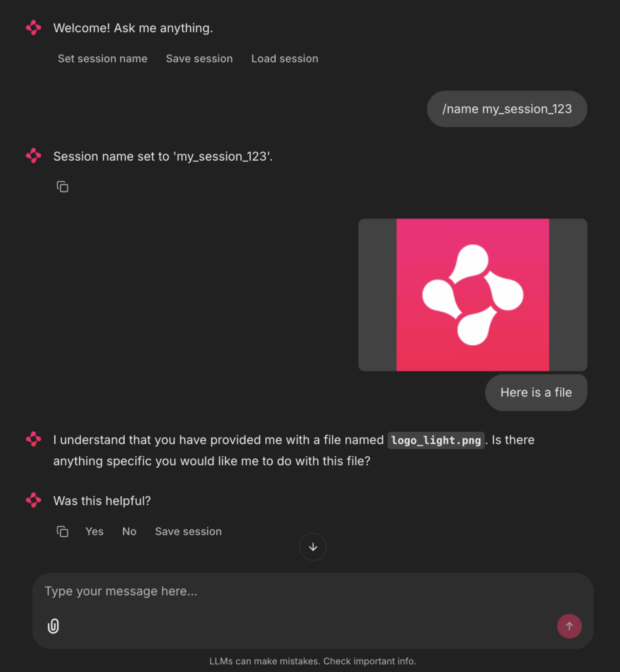This screenshot has width=620, height=672.
Task: Select Set session name action
Action: (x=102, y=58)
